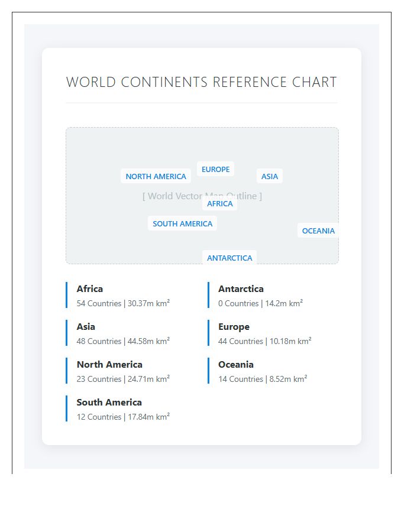
Task: Select the EUROPE map label
Action: coord(215,169)
